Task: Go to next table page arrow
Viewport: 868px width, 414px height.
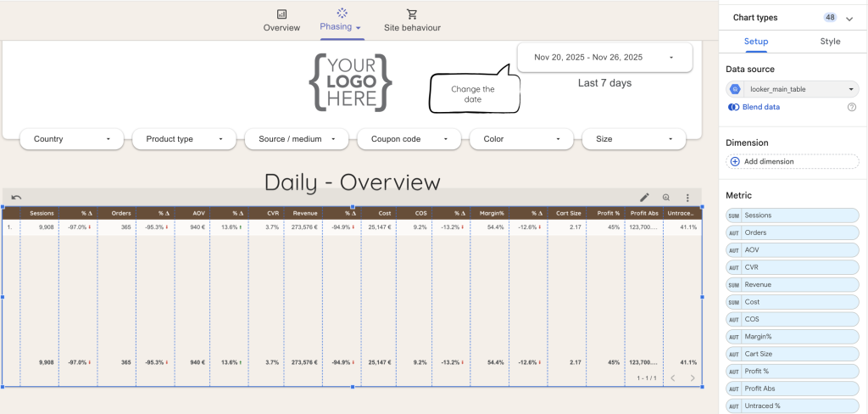Action: tap(693, 378)
